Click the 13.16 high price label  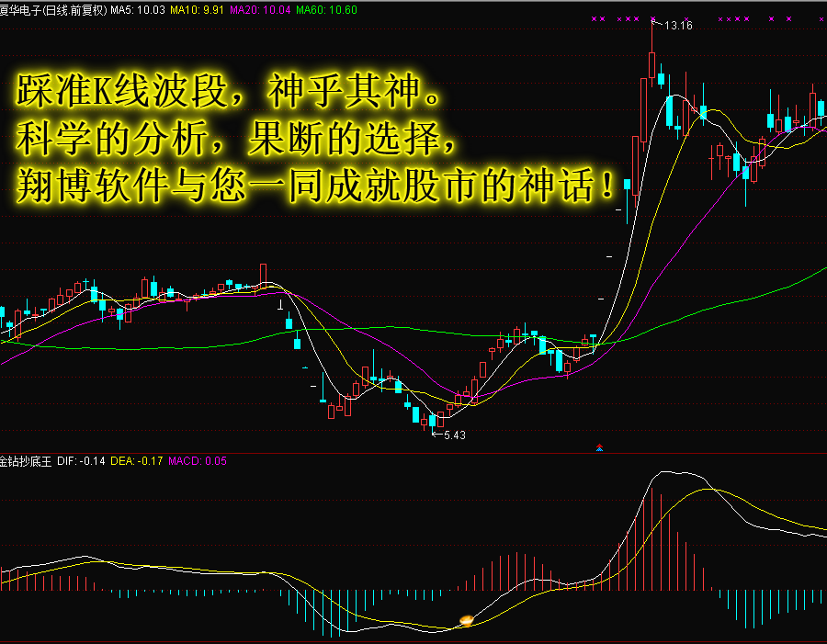(678, 26)
